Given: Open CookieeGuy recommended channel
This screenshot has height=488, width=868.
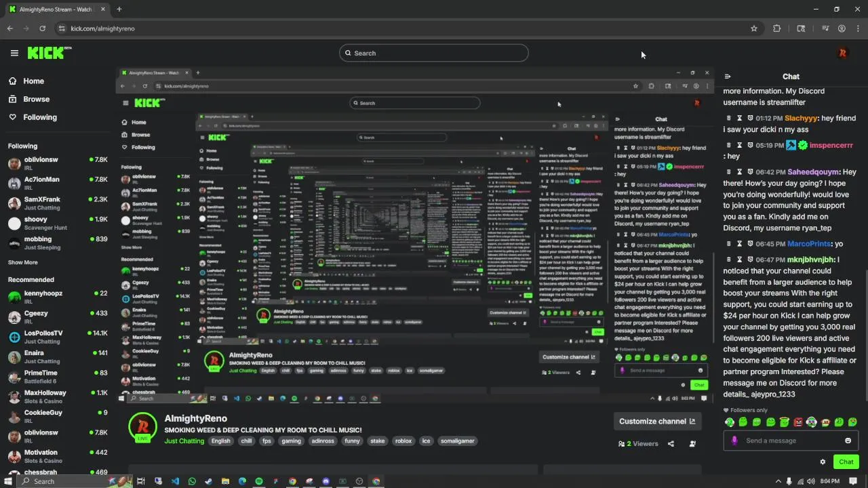Looking at the screenshot, I should (58, 416).
